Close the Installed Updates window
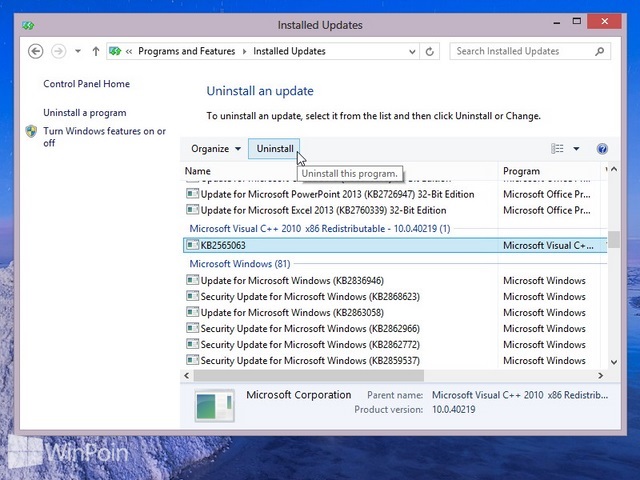The height and width of the screenshot is (480, 640). coord(604,21)
